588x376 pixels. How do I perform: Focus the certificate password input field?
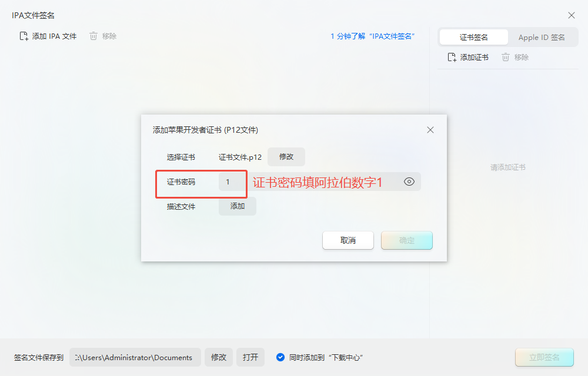[319, 182]
